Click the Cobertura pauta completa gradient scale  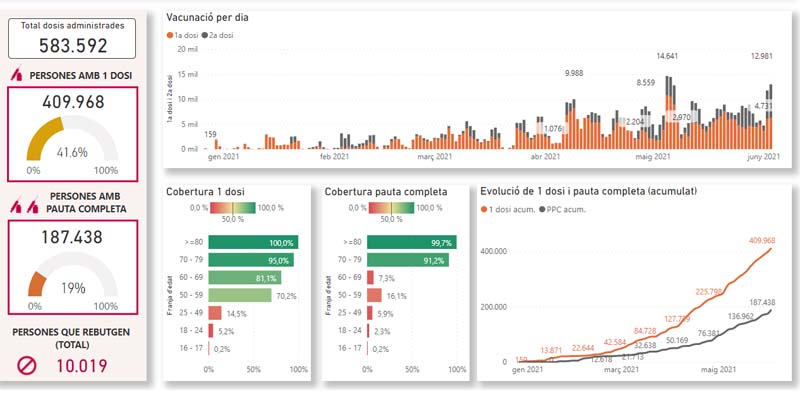(x=391, y=208)
